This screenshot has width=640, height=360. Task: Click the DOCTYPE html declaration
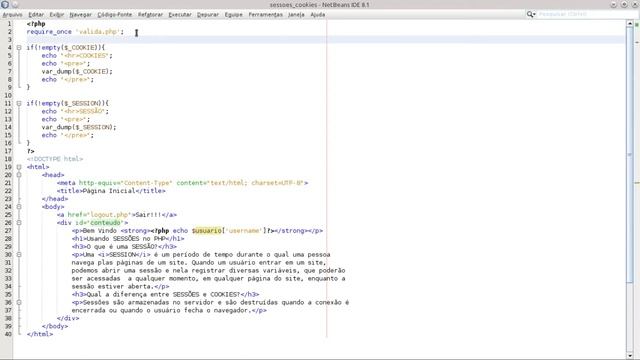tap(55, 159)
